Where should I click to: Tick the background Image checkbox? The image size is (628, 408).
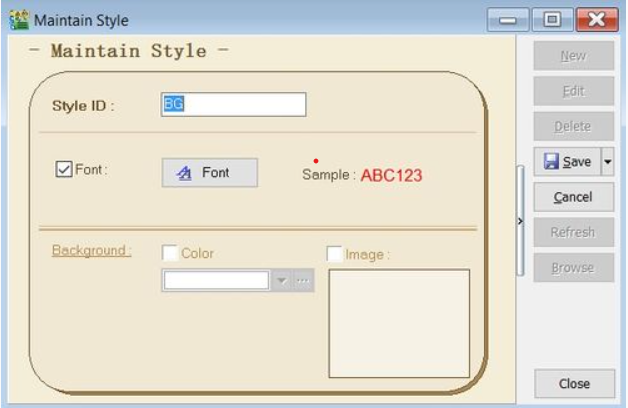tap(334, 254)
